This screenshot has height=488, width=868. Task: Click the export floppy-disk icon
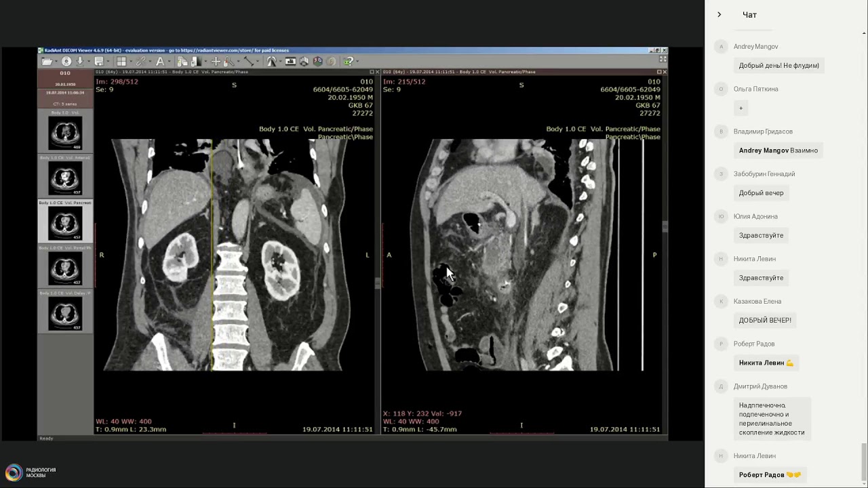pos(99,61)
